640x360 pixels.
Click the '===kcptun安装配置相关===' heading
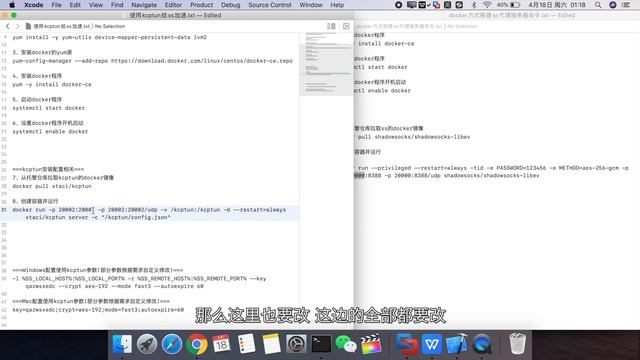48,169
